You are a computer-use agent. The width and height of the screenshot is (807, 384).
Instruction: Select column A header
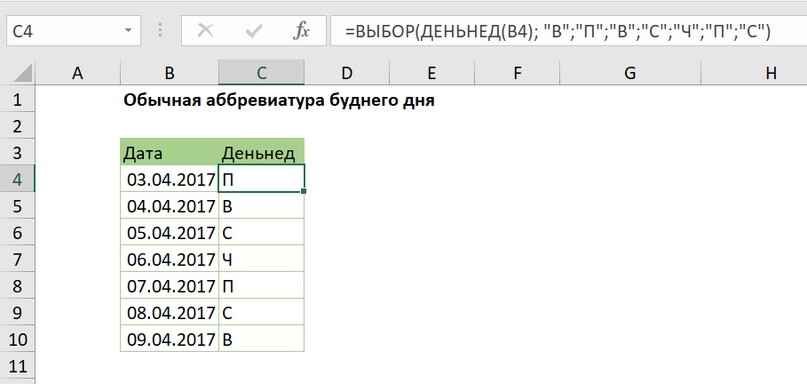pyautogui.click(x=77, y=74)
